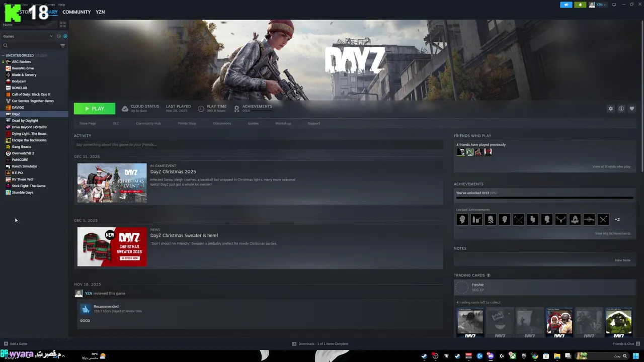Toggle show ready-to-play games filter
The width and height of the screenshot is (644, 362).
(x=65, y=36)
